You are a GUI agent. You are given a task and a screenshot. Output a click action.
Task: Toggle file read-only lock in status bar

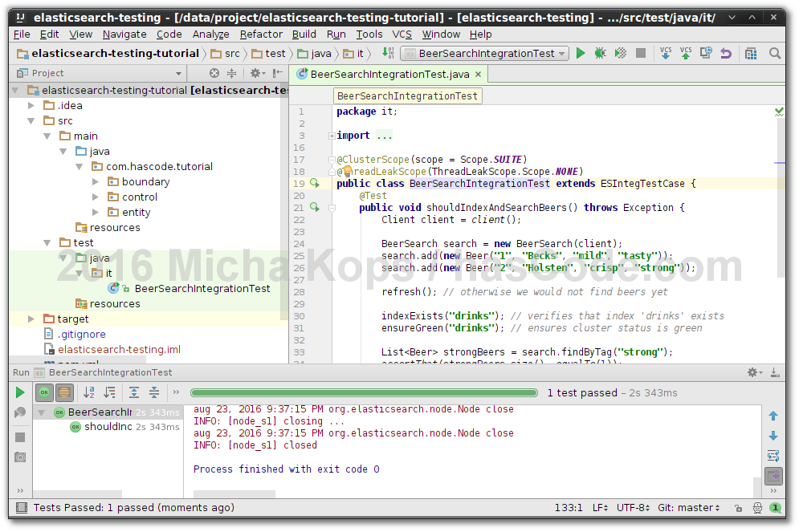[x=739, y=508]
